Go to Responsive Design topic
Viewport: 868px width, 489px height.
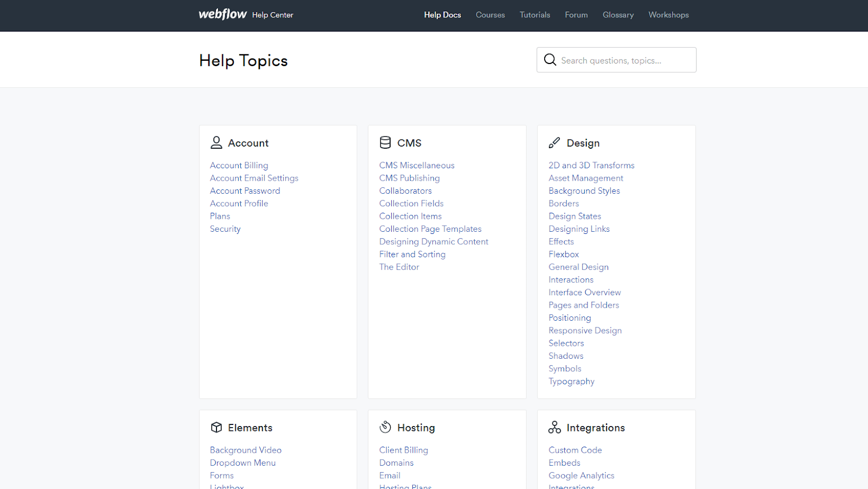[585, 331]
